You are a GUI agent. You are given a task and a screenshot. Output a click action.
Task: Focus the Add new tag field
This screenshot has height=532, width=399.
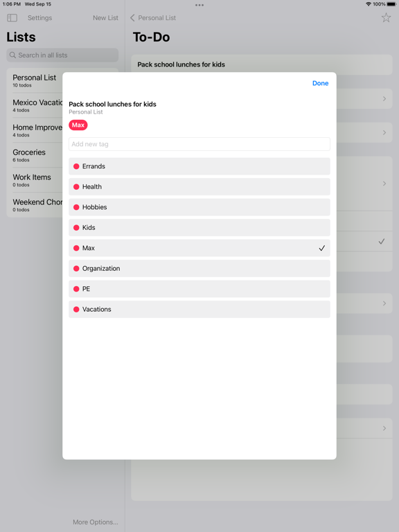point(199,144)
